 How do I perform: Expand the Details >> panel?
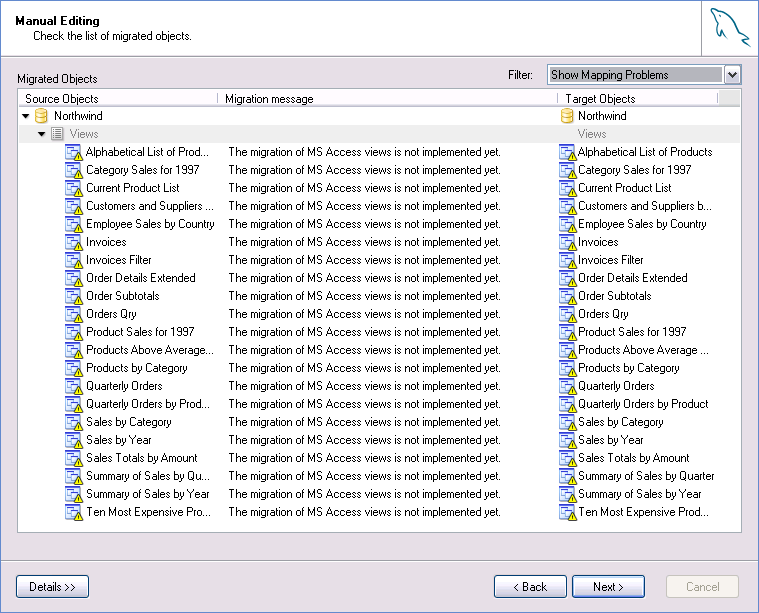52,586
